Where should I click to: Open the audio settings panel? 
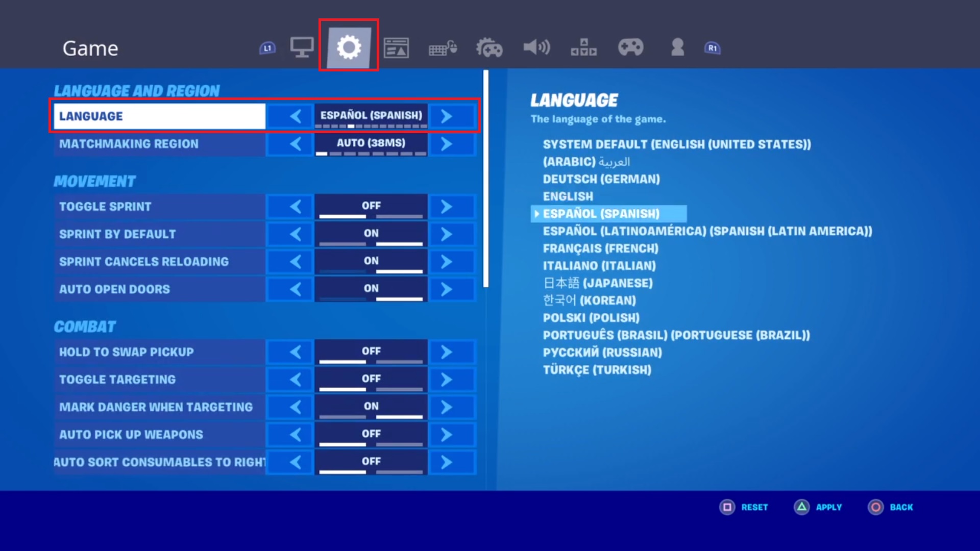536,48
